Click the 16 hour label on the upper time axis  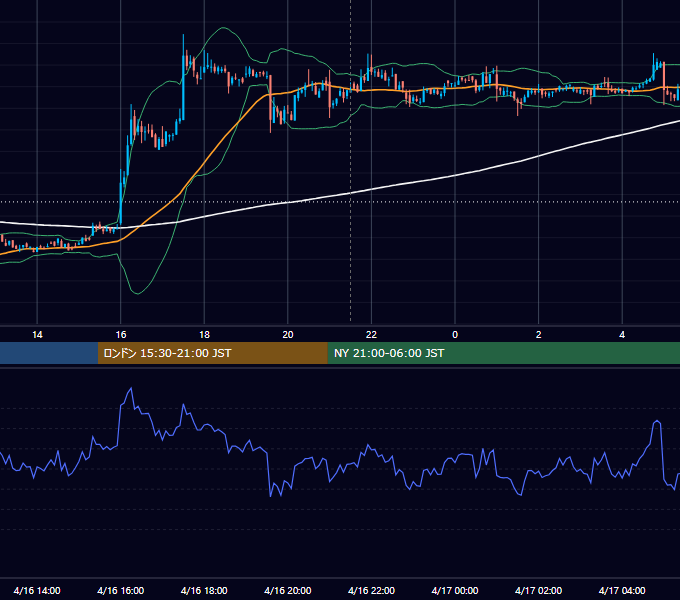(x=121, y=335)
